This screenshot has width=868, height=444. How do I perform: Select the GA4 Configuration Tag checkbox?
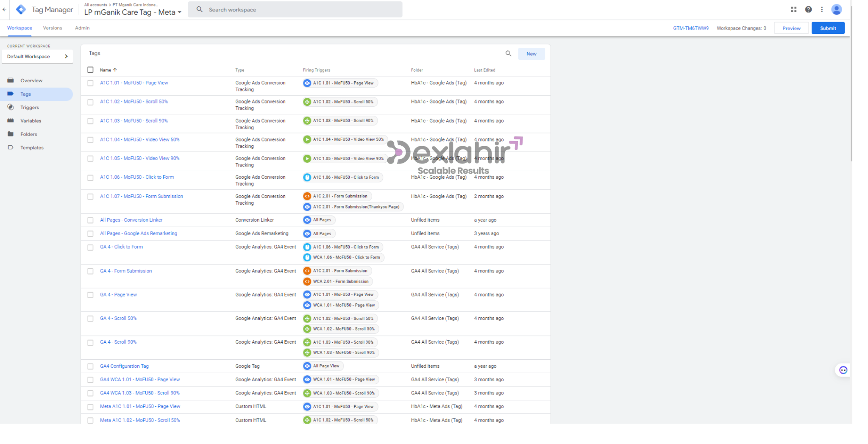coord(90,366)
